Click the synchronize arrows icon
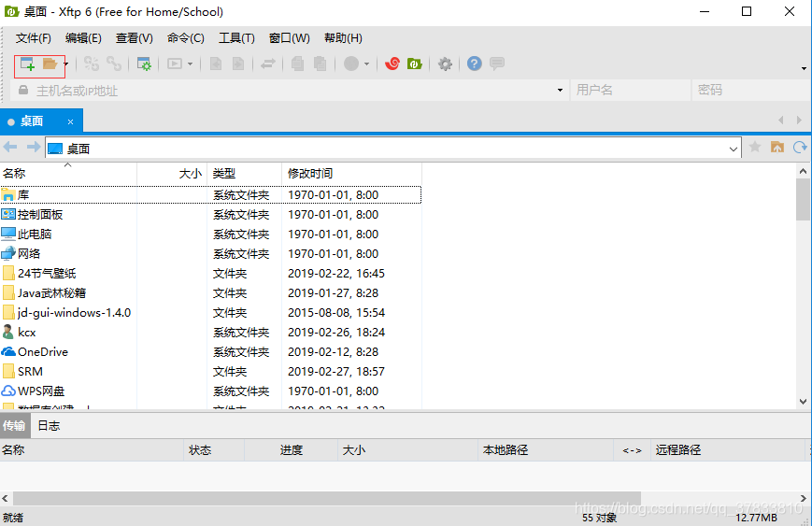This screenshot has height=526, width=812. (268, 64)
